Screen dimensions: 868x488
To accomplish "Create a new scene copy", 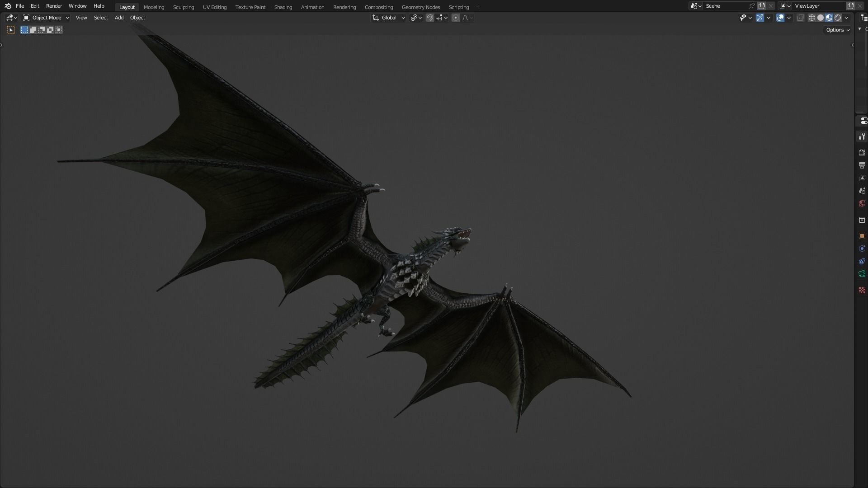I will tap(762, 6).
